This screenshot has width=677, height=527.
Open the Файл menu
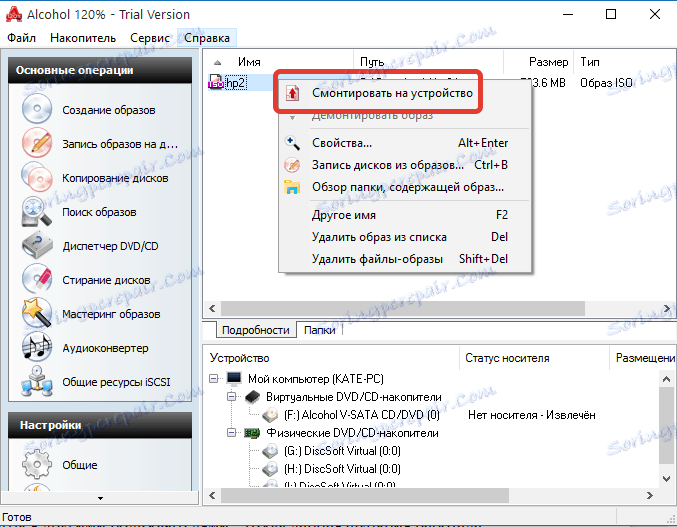point(21,38)
